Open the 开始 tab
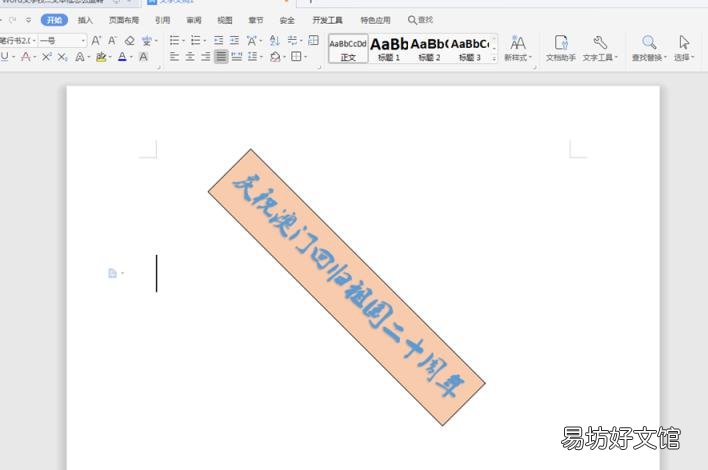708x470 pixels. (54, 20)
